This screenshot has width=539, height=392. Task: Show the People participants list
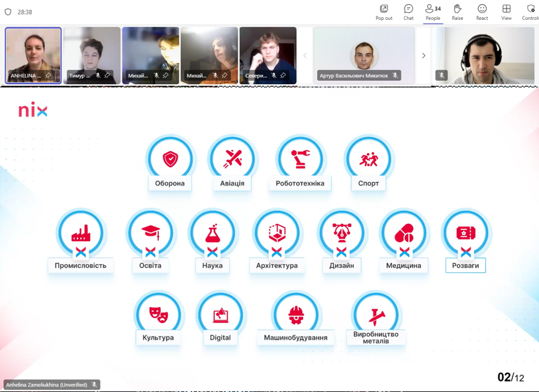(x=432, y=11)
